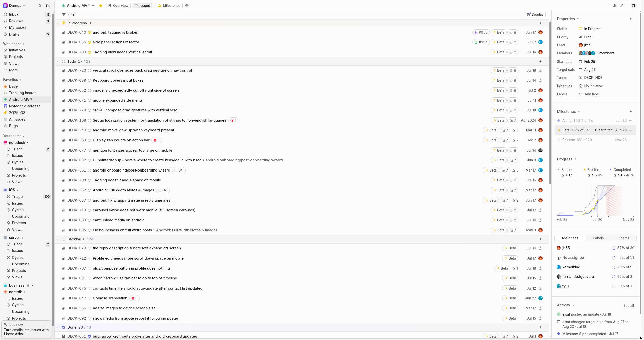This screenshot has height=340, width=644.
Task: Click Add label in properties
Action: coord(589,94)
